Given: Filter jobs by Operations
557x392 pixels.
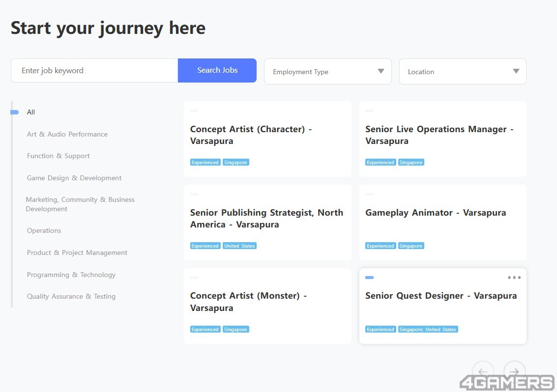Looking at the screenshot, I should 44,230.
